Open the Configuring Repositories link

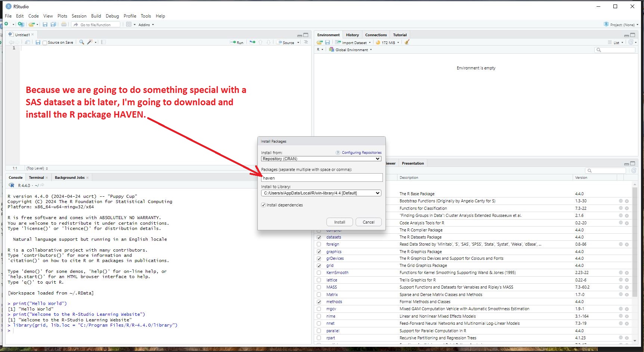point(361,153)
